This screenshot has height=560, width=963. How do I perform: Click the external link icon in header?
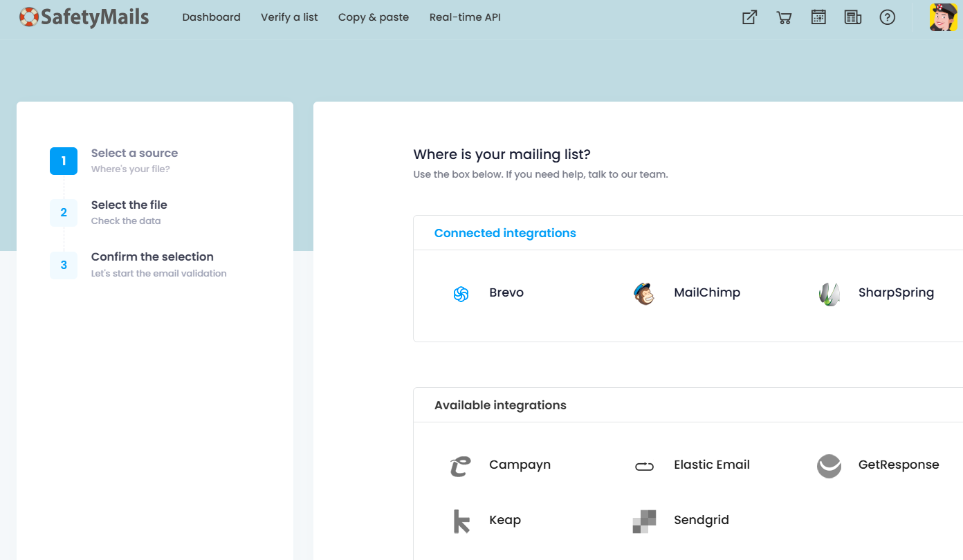click(x=749, y=17)
